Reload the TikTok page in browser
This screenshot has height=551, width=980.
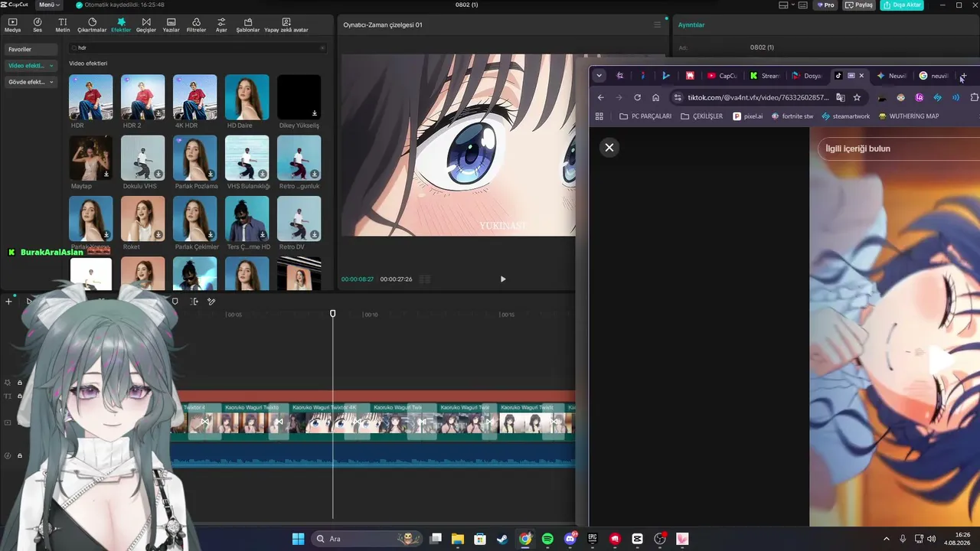point(638,97)
